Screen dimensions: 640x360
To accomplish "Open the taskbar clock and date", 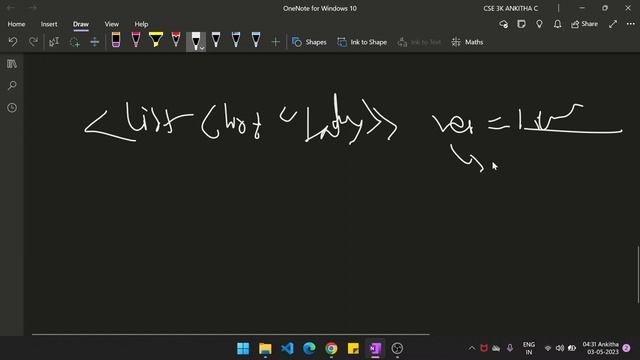I will [x=600, y=348].
